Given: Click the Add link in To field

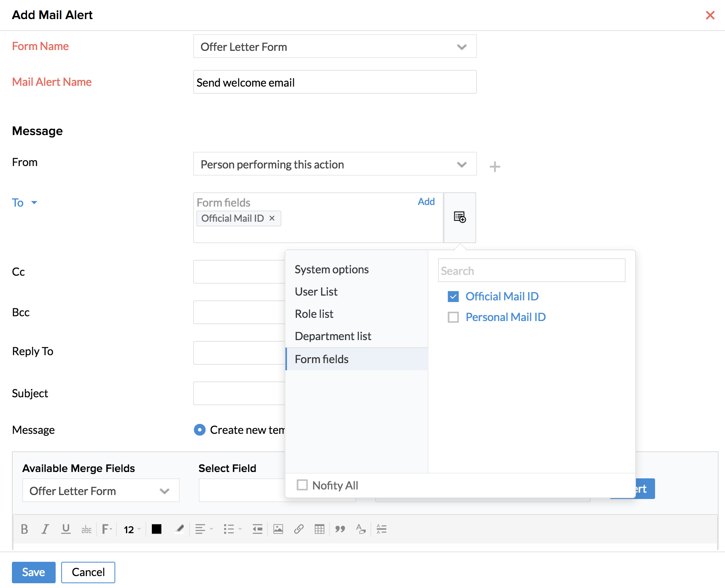Looking at the screenshot, I should [426, 202].
